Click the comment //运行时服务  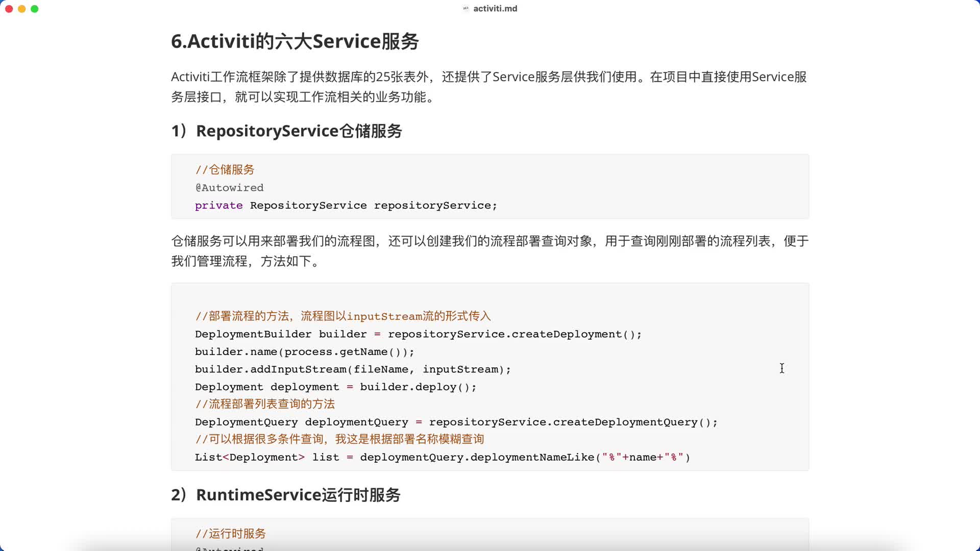231,534
